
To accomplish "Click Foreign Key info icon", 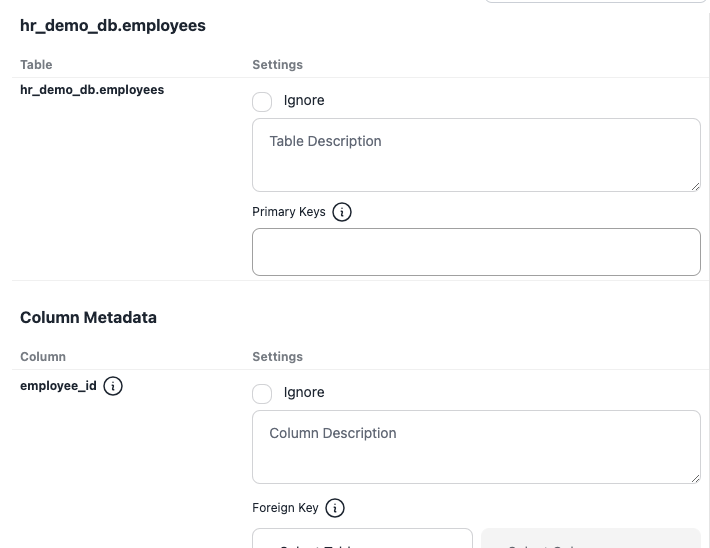I will [335, 508].
